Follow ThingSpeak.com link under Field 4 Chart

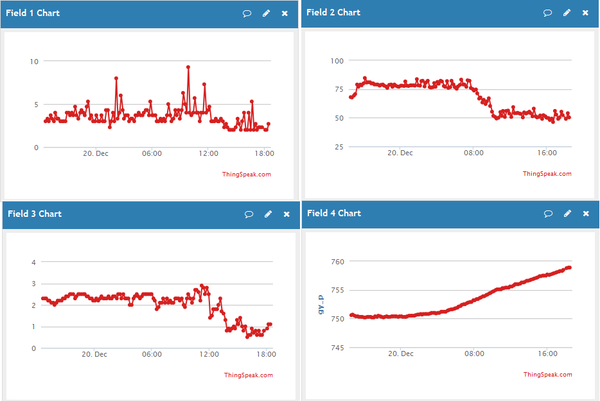tap(547, 375)
